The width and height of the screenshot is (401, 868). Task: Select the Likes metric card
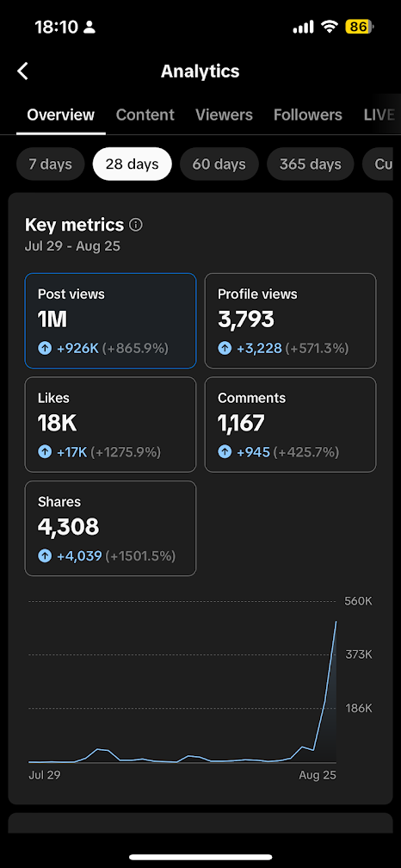[x=111, y=425]
